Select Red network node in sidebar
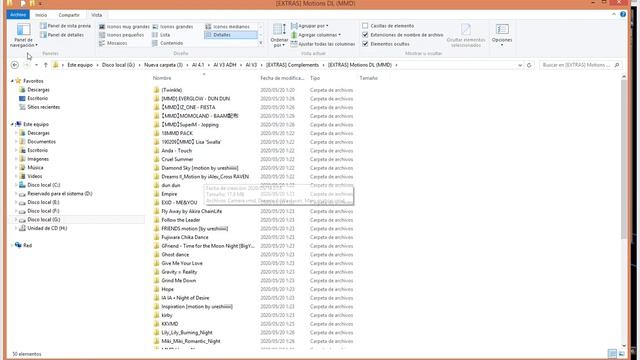 (x=23, y=245)
